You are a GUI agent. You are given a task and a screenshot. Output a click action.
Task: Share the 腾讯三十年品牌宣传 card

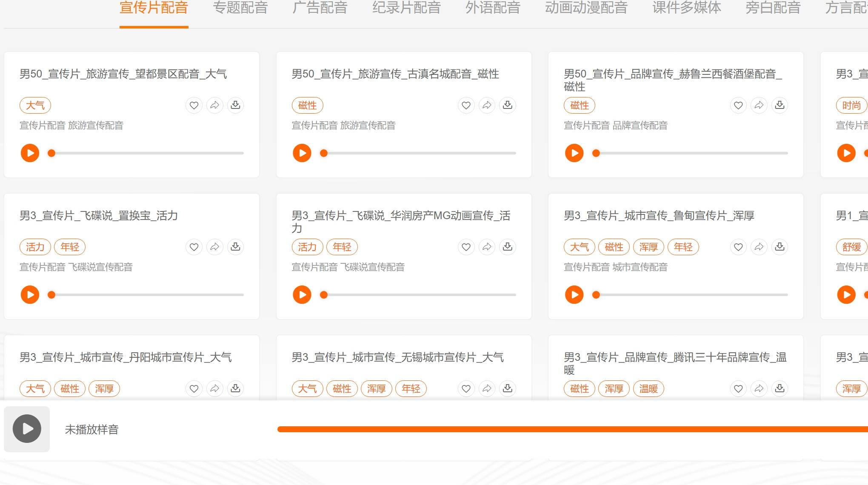[x=759, y=388]
